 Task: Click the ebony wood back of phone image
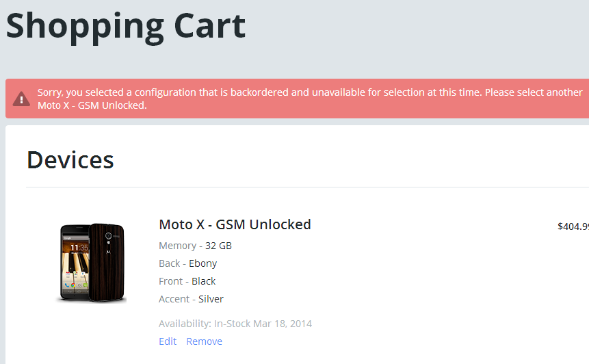tap(107, 262)
